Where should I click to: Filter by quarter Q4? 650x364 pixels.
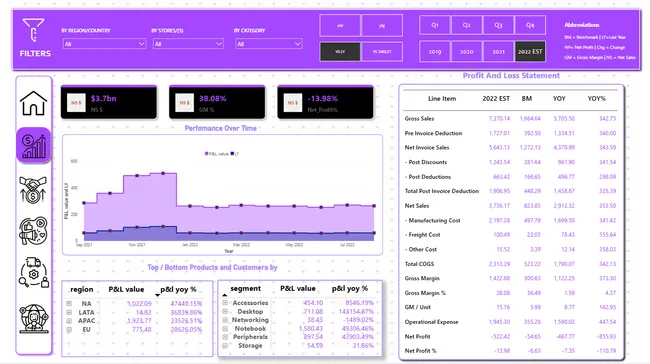pyautogui.click(x=530, y=25)
